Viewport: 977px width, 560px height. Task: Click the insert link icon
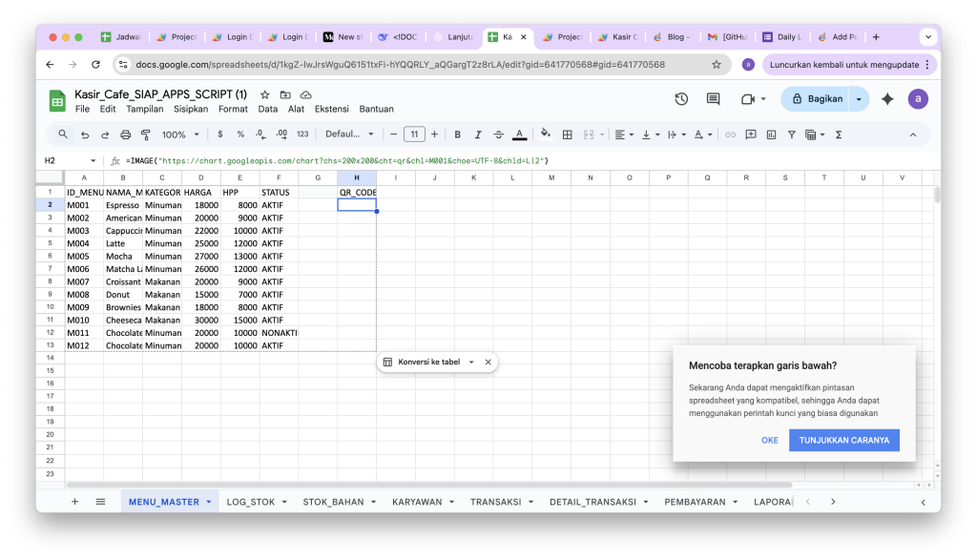(731, 135)
